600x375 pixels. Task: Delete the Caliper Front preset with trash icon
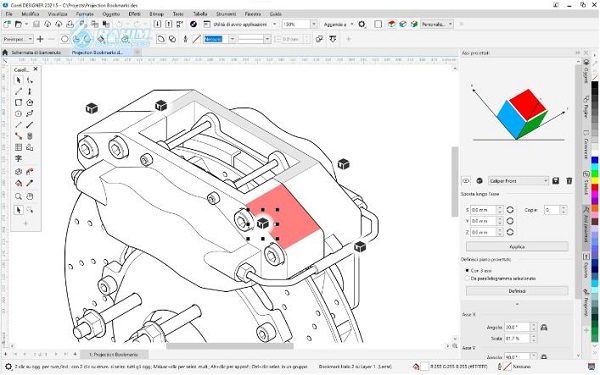pyautogui.click(x=569, y=181)
